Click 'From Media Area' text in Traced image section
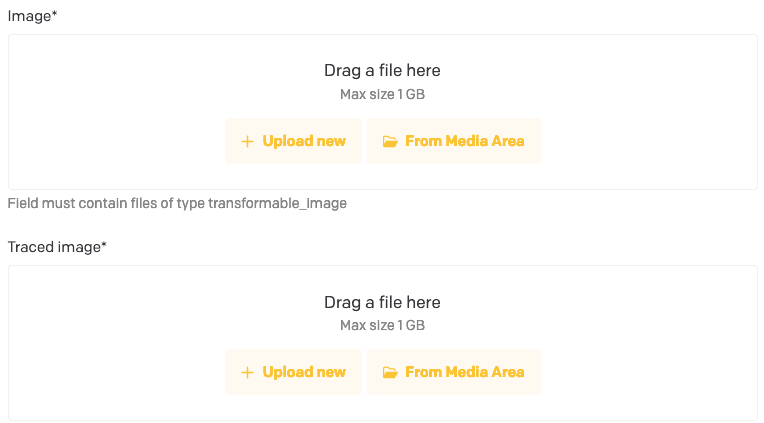The width and height of the screenshot is (764, 423). [x=464, y=372]
